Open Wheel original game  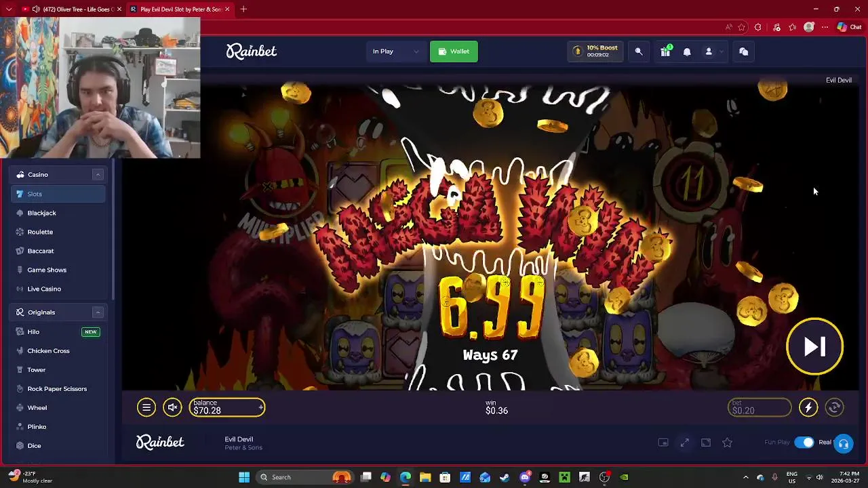point(58,407)
